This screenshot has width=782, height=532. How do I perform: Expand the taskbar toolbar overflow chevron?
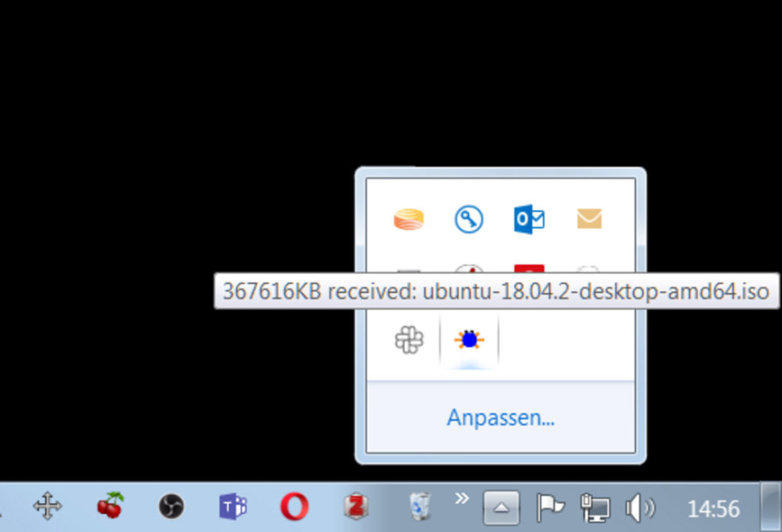(462, 498)
